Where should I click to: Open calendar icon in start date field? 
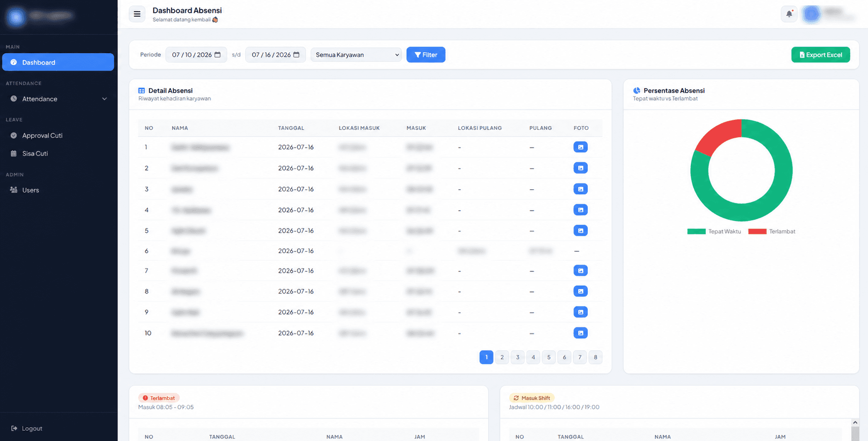[x=218, y=55]
